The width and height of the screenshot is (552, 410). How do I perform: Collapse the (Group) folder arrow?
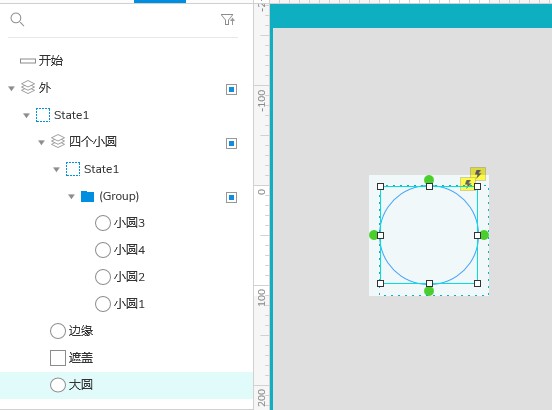(x=71, y=196)
